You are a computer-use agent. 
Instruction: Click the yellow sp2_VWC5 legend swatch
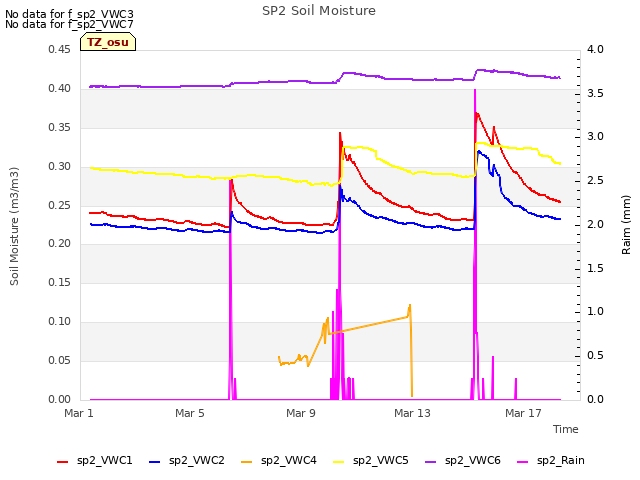(339, 462)
